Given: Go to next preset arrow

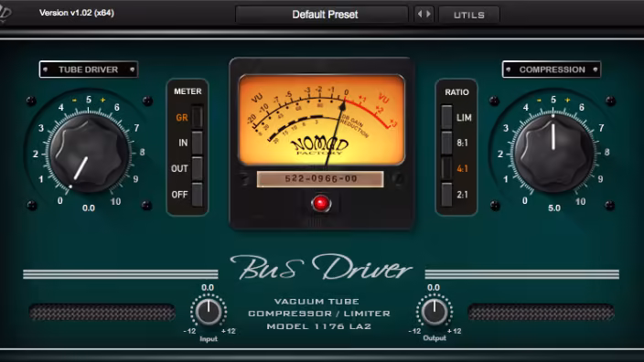Looking at the screenshot, I should click(x=428, y=15).
